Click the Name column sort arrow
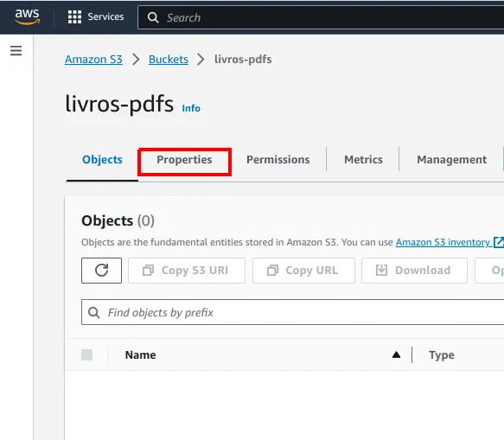This screenshot has width=504, height=440. 396,354
